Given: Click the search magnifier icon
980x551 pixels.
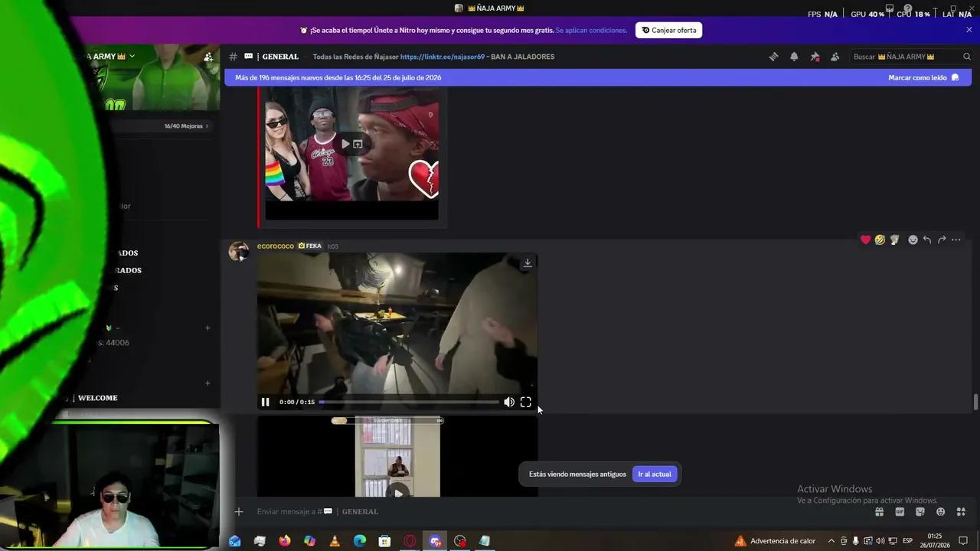Looking at the screenshot, I should click(967, 57).
